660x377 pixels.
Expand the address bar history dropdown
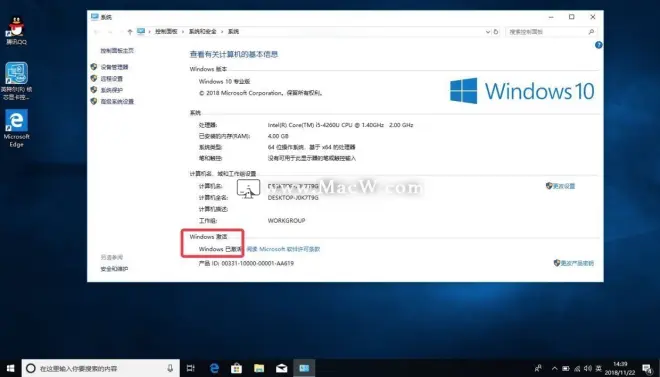[x=488, y=32]
